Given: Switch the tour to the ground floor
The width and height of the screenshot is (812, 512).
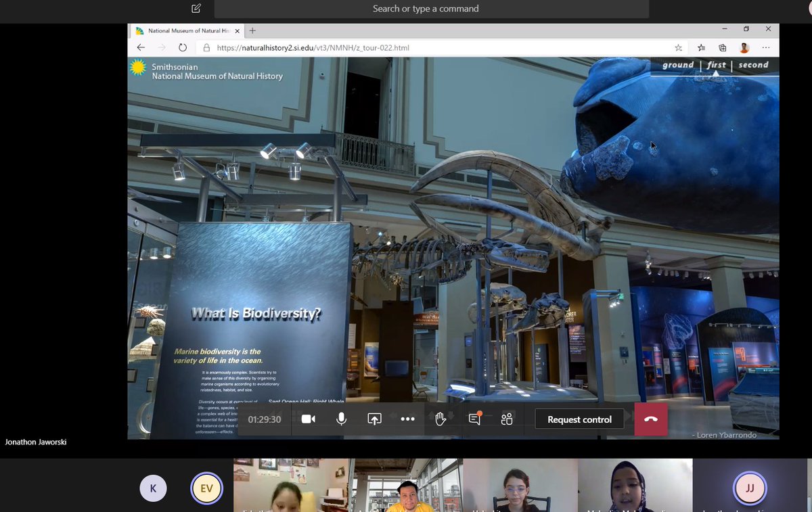Looking at the screenshot, I should [678, 65].
